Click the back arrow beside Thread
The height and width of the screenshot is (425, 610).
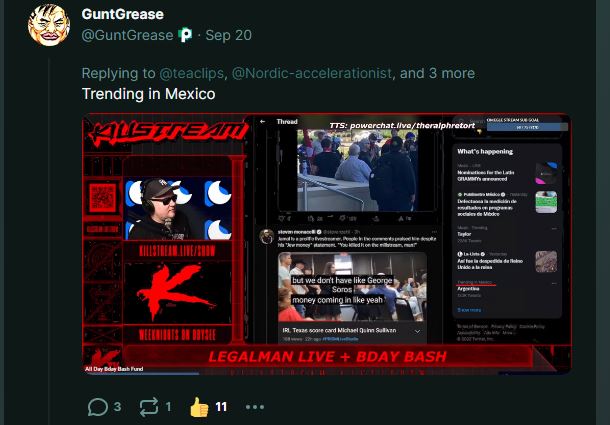[x=263, y=121]
